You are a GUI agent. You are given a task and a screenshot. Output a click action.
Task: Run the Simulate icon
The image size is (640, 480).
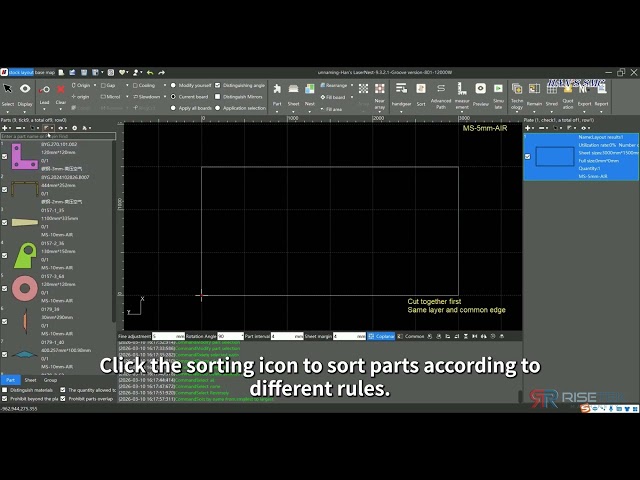(498, 89)
